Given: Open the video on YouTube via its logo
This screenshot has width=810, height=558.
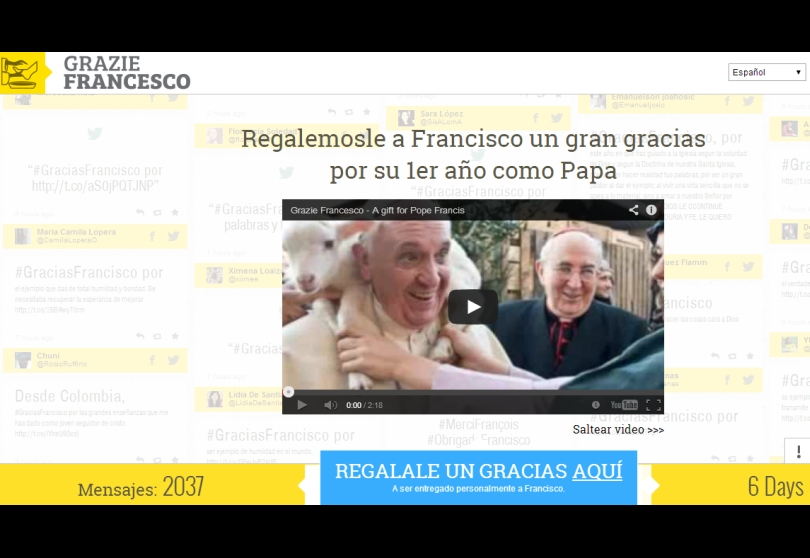Looking at the screenshot, I should pyautogui.click(x=624, y=405).
